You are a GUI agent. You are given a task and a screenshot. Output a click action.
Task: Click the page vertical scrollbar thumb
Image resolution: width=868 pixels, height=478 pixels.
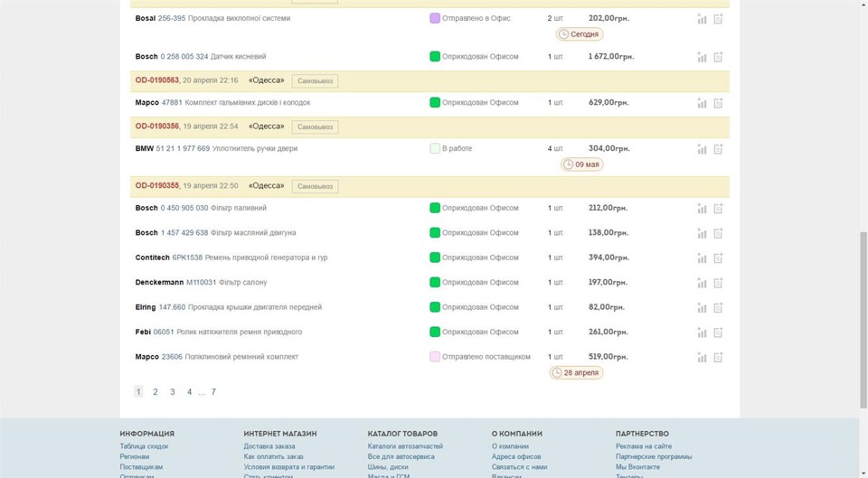coord(863,321)
